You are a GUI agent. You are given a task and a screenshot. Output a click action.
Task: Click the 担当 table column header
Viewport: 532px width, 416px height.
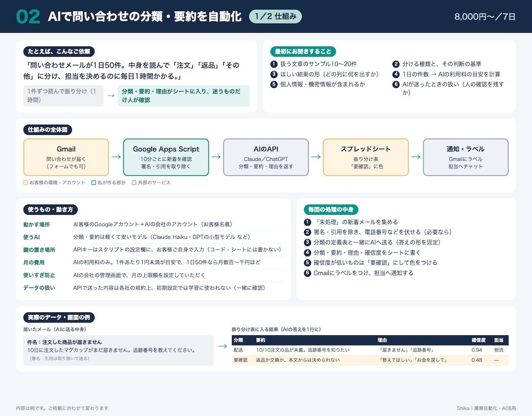point(498,340)
